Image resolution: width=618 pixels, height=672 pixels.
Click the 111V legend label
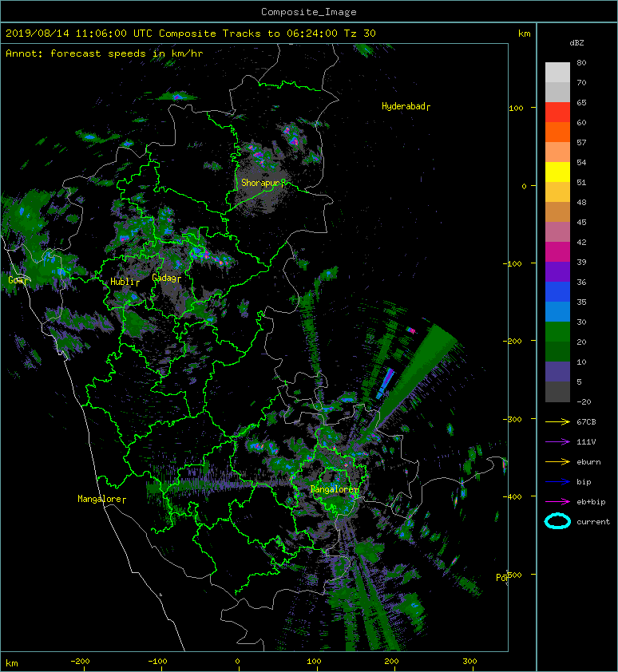click(x=586, y=442)
